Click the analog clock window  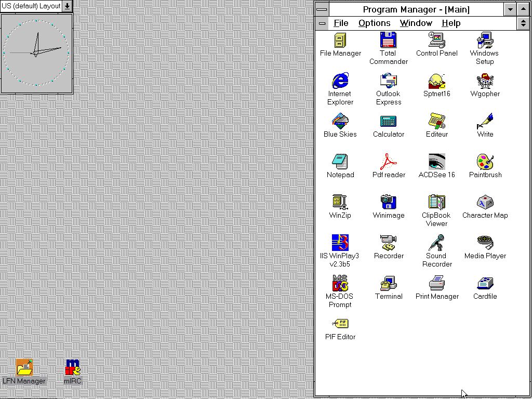36,53
